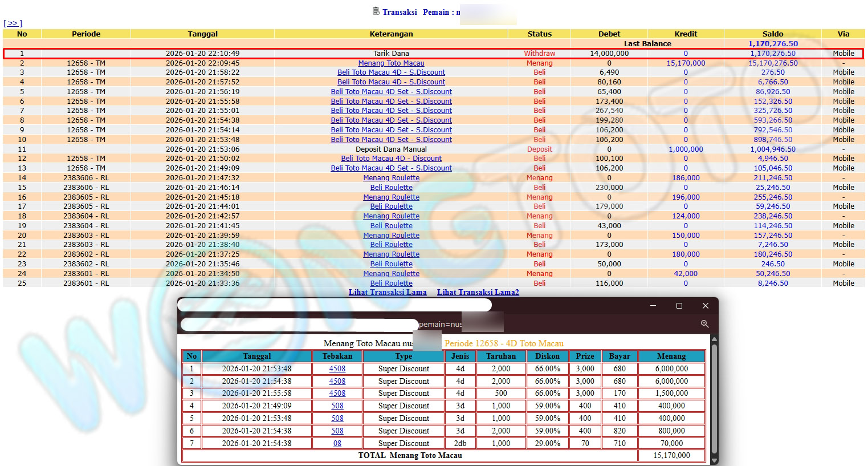Image resolution: width=868 pixels, height=466 pixels.
Task: Click the popup scrollbar up arrow
Action: point(714,341)
